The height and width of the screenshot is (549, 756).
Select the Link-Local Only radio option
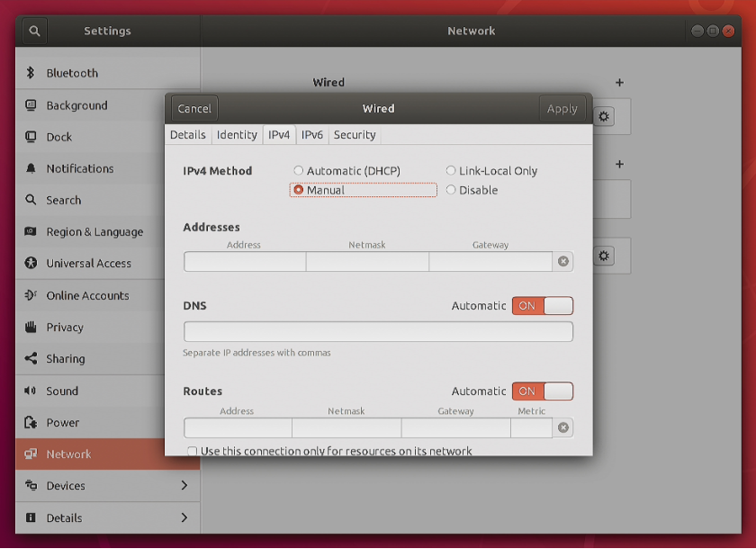451,171
